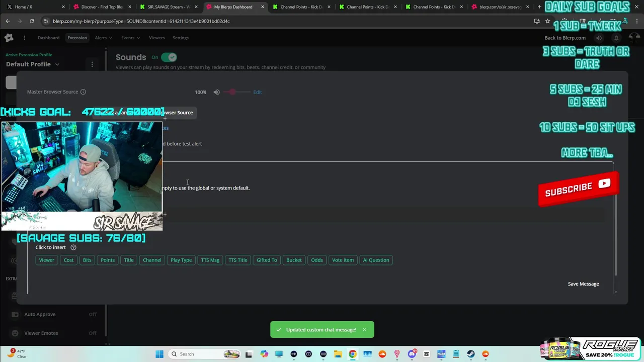This screenshot has width=644, height=362.
Task: Click the browser address bar URL
Action: 141,21
